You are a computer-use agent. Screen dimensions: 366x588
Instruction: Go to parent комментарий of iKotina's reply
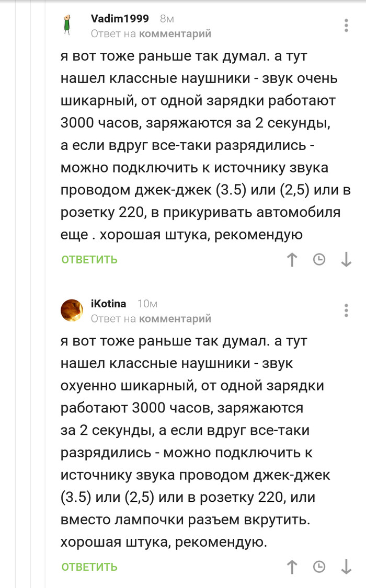175,318
